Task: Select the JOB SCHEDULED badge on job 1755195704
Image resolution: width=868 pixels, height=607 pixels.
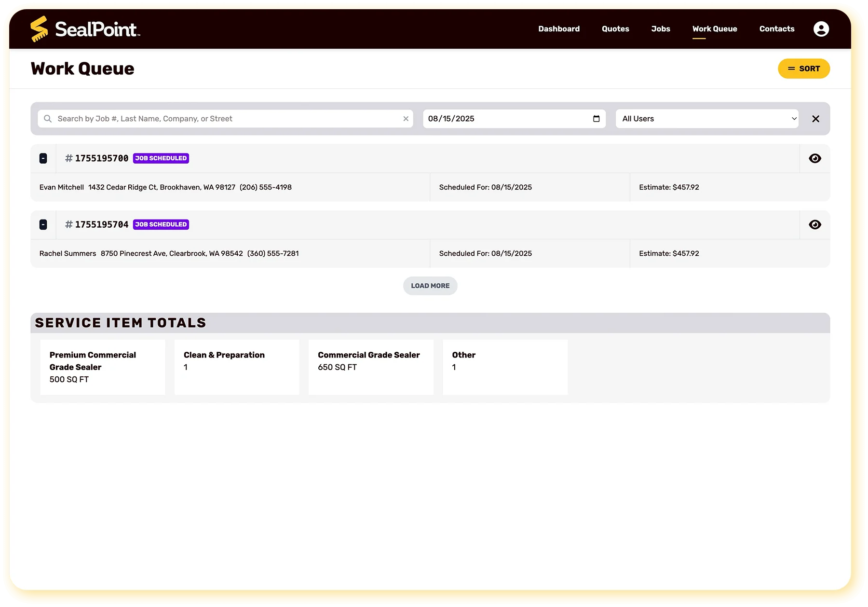Action: [x=161, y=224]
